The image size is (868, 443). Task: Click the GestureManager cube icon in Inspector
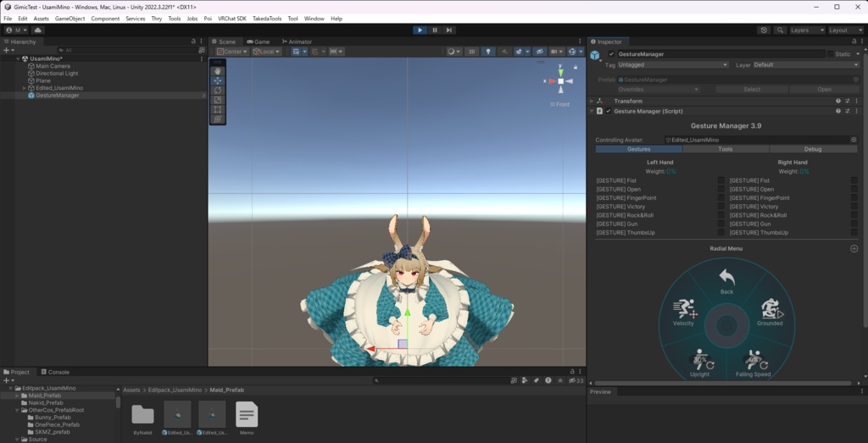click(595, 55)
